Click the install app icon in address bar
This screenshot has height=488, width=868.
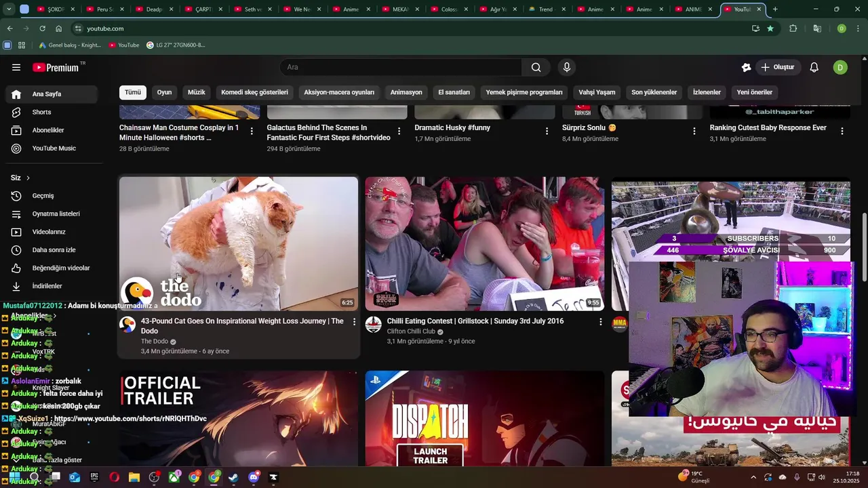point(755,28)
